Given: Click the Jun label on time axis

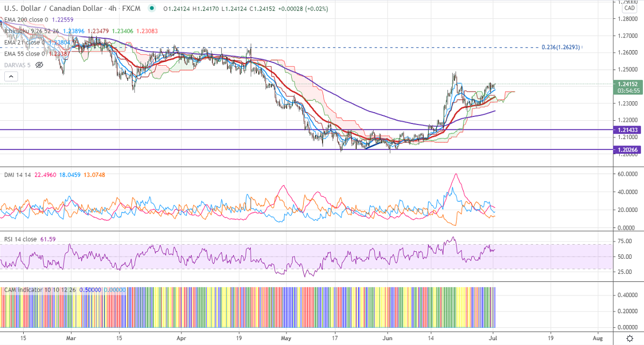Looking at the screenshot, I should tap(388, 339).
